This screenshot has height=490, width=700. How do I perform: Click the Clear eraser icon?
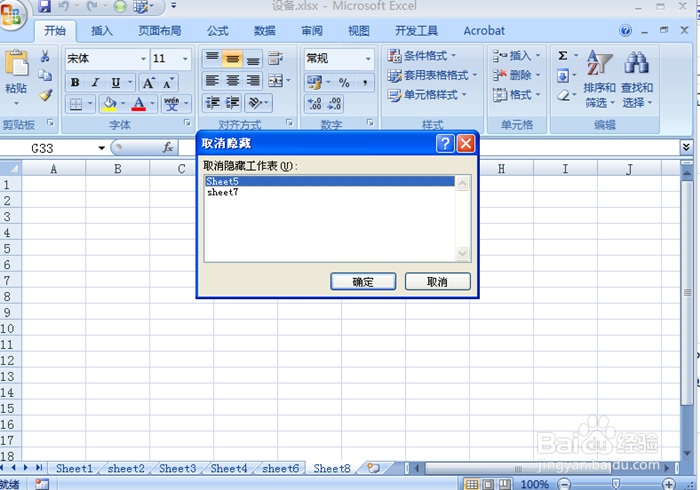(563, 95)
